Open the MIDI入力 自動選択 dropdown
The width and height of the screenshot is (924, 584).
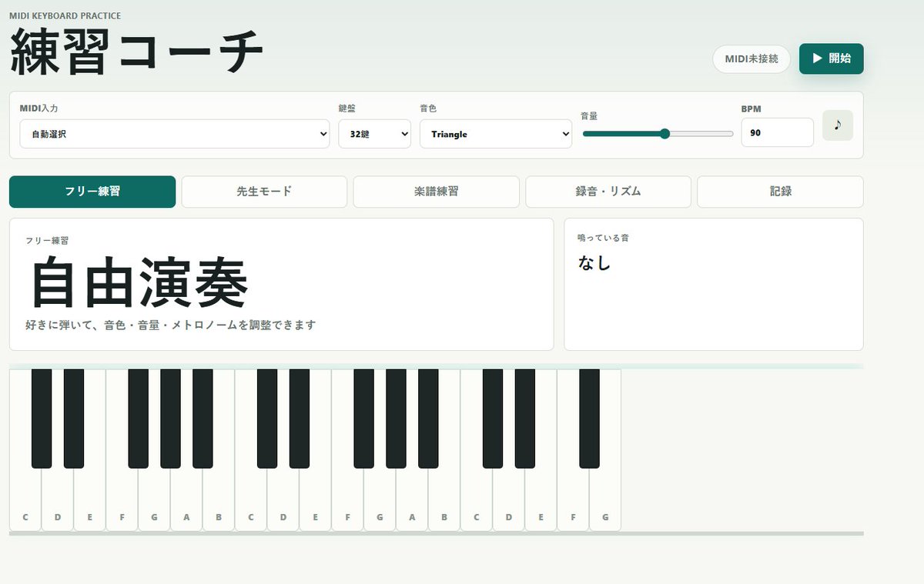[175, 133]
